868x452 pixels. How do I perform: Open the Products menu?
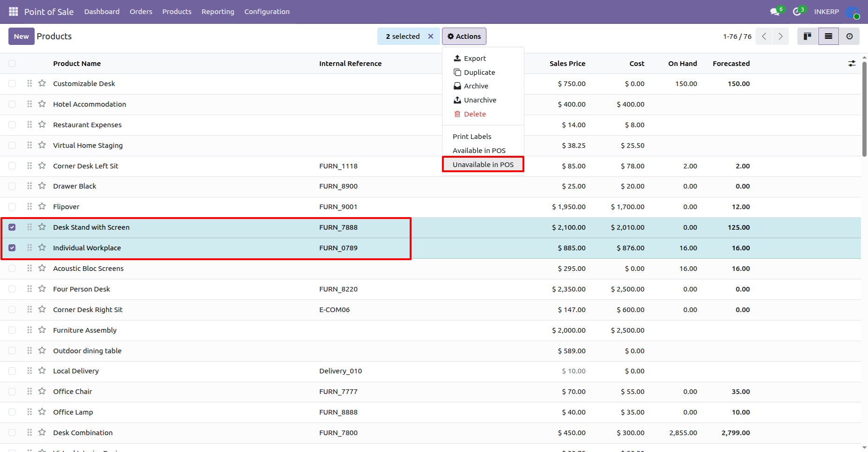[x=177, y=11]
